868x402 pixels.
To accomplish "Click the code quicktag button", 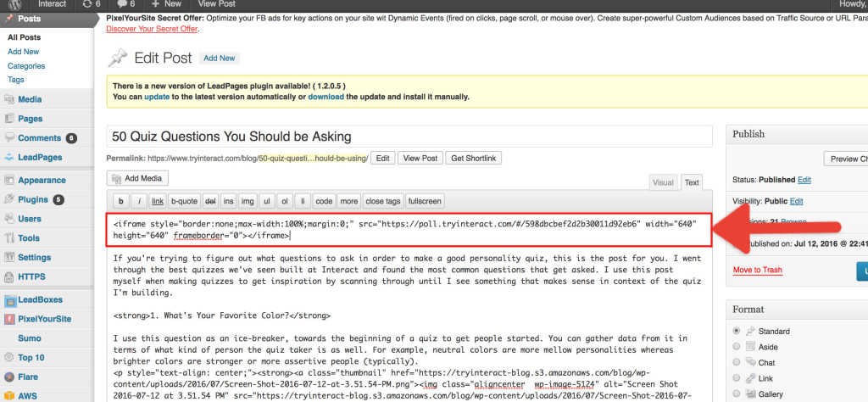I will (x=324, y=202).
